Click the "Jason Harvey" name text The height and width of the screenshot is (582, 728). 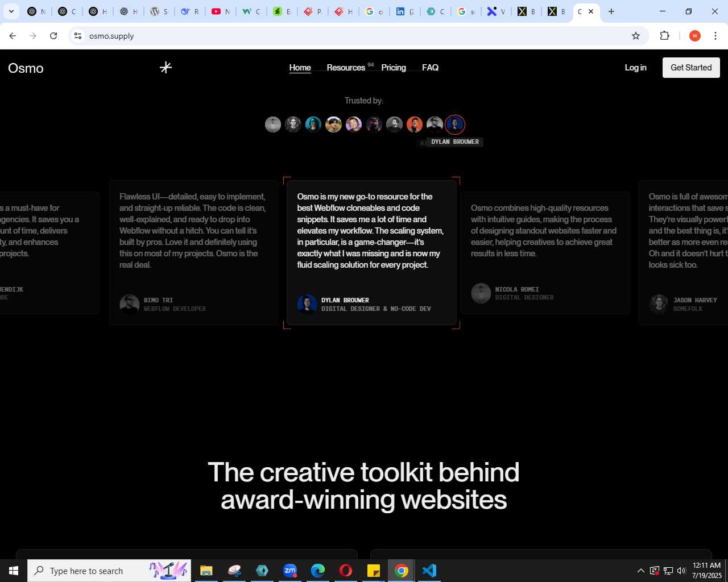point(695,300)
